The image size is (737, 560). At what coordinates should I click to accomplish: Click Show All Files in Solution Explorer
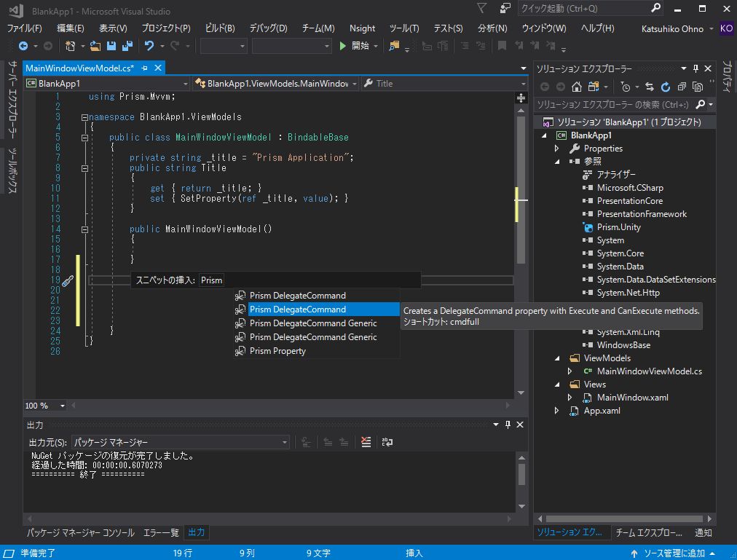coord(698,87)
